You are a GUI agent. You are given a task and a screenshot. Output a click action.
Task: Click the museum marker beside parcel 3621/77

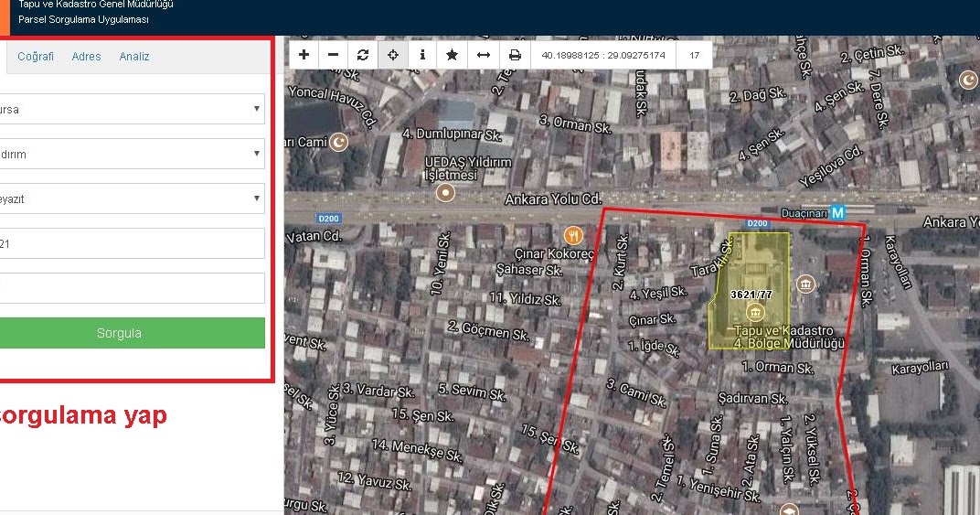pos(805,284)
